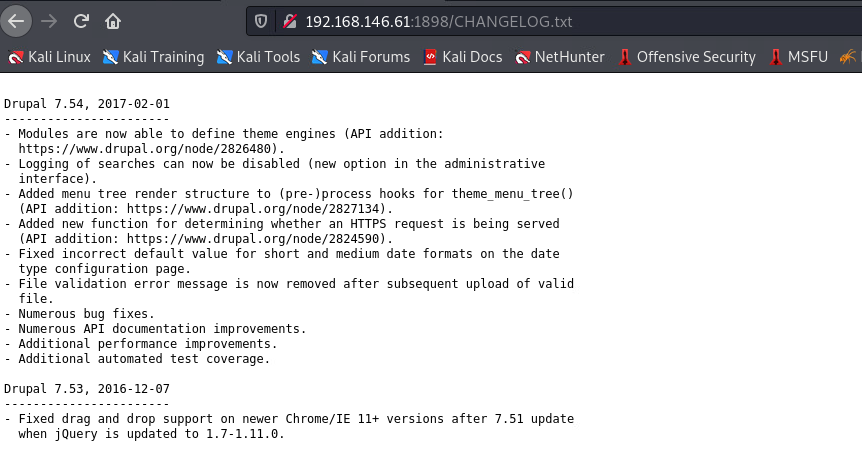Open the Offensive Security bookmark
862x453 pixels.
687,57
